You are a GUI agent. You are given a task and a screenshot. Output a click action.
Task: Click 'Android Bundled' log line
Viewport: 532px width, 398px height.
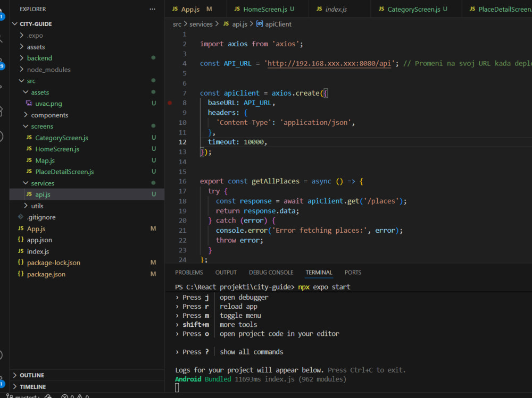point(261,379)
